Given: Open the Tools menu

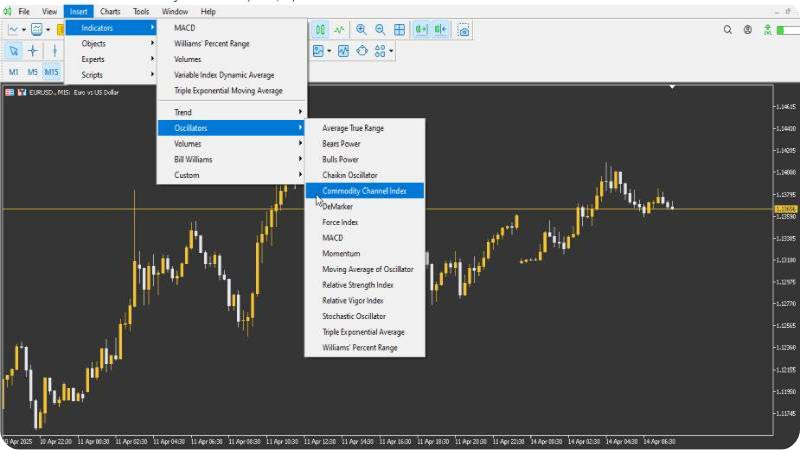Looking at the screenshot, I should [141, 11].
